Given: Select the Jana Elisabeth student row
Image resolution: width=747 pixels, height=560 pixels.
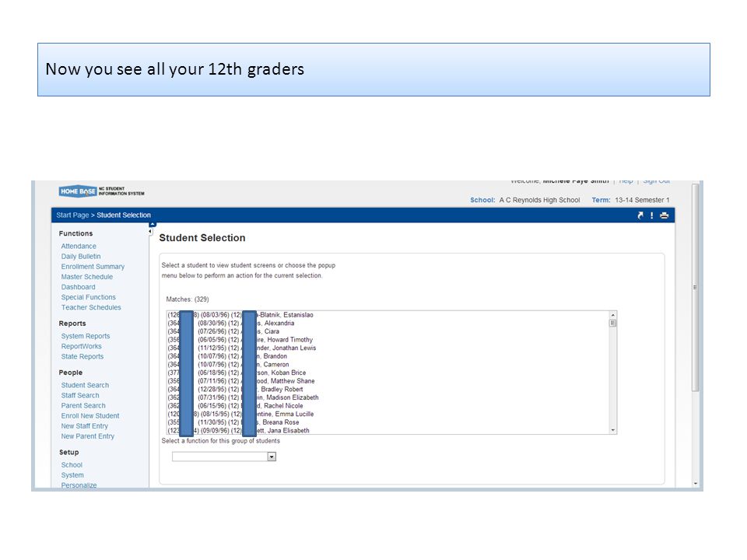Looking at the screenshot, I should (388, 430).
